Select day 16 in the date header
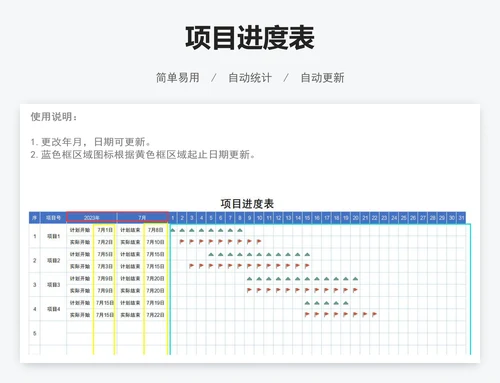The image size is (500, 383). (x=317, y=218)
